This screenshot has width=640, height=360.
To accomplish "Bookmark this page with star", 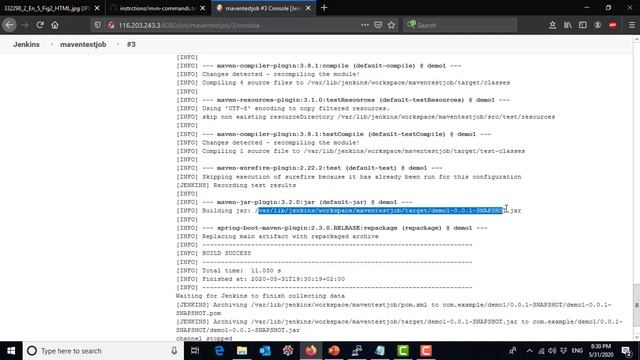I will pyautogui.click(x=391, y=25).
